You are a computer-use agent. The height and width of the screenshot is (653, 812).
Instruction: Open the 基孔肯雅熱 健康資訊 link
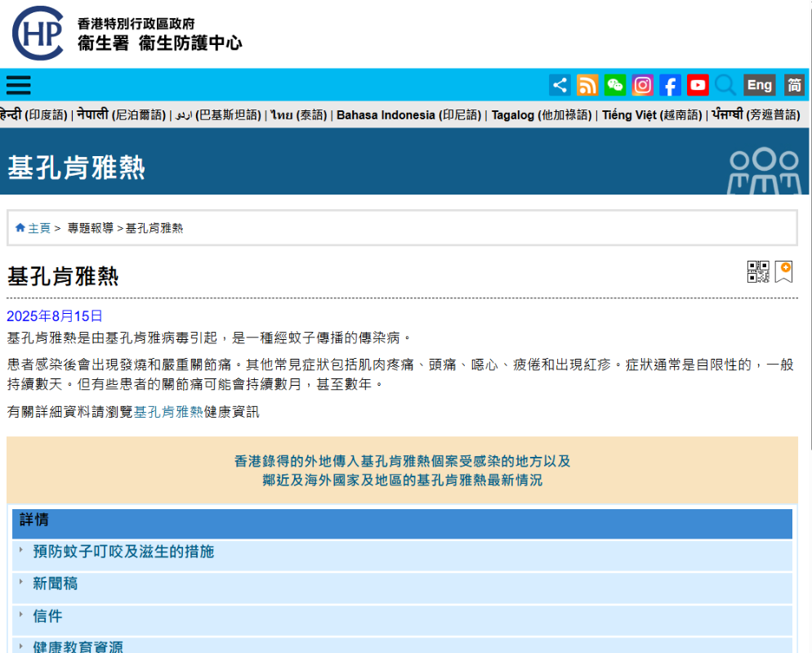click(167, 412)
